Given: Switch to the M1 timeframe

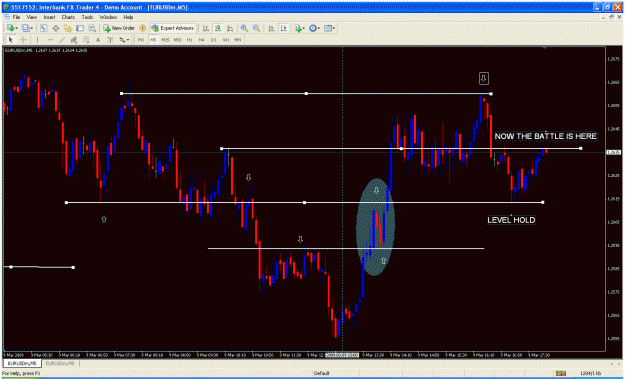Looking at the screenshot, I should click(141, 39).
